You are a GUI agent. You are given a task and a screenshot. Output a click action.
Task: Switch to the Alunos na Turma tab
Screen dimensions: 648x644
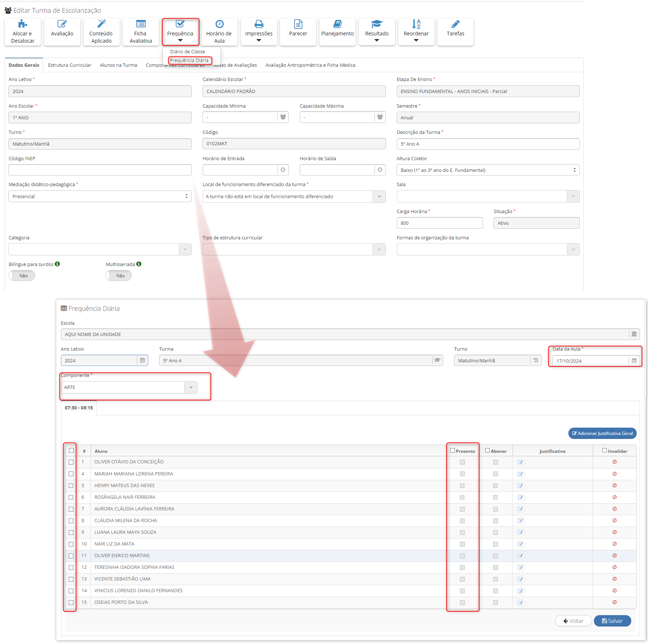118,65
